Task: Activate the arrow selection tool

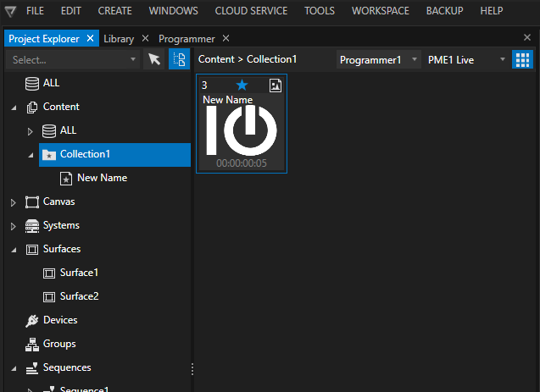Action: point(154,59)
